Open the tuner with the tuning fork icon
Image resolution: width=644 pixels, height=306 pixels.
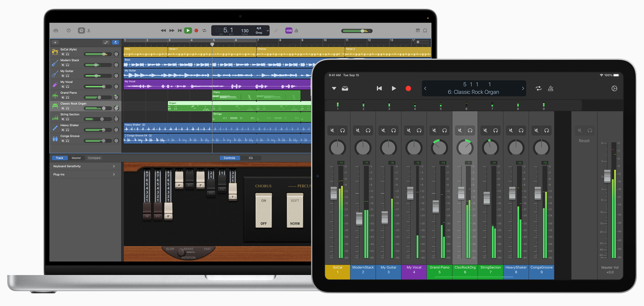[x=276, y=31]
